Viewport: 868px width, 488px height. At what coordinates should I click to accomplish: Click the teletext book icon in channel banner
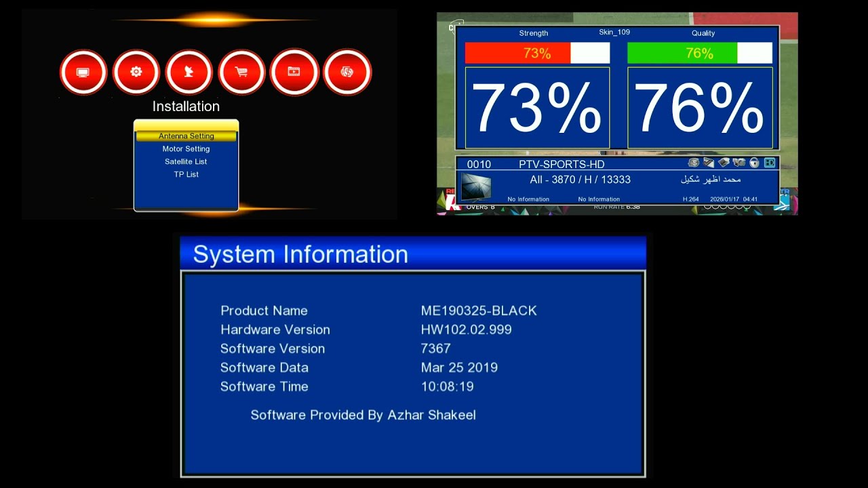tap(724, 163)
